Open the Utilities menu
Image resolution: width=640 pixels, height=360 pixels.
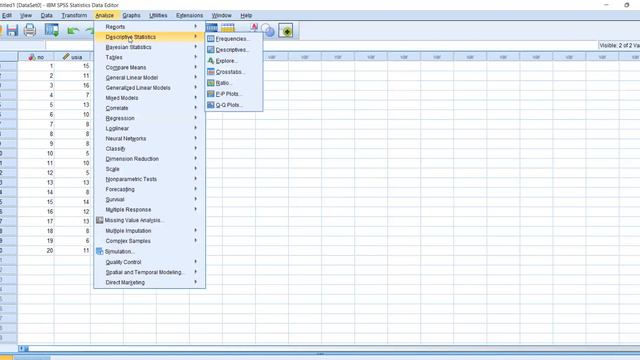[x=158, y=16]
